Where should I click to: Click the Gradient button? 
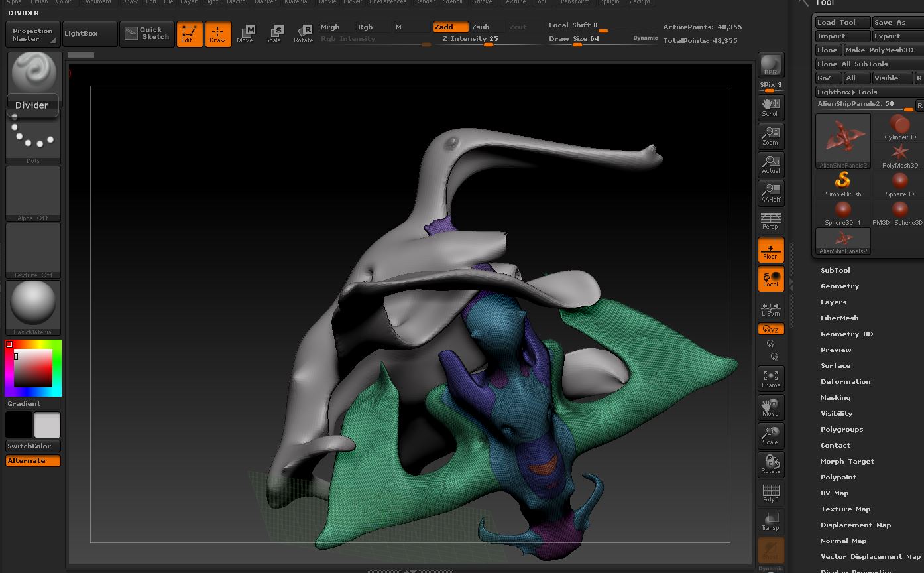point(33,403)
